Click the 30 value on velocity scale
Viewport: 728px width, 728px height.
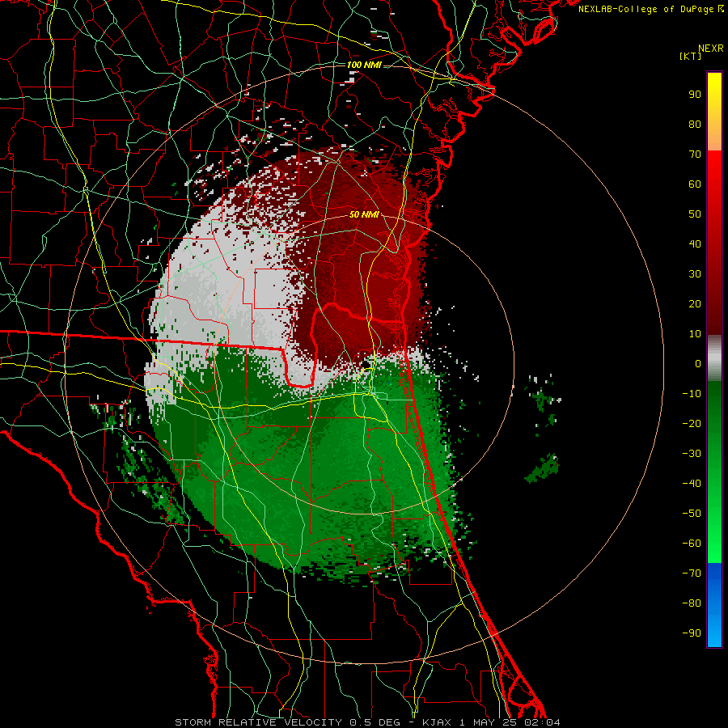tap(695, 274)
